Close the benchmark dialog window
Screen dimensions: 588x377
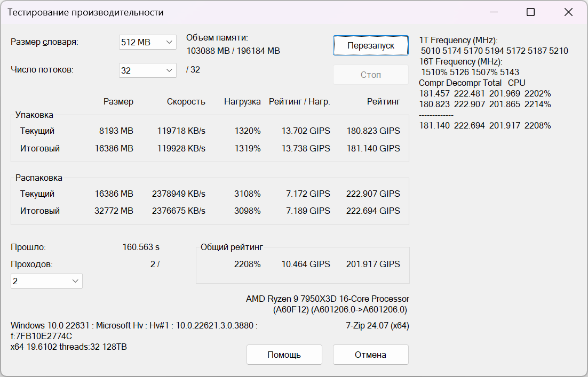[x=568, y=12]
